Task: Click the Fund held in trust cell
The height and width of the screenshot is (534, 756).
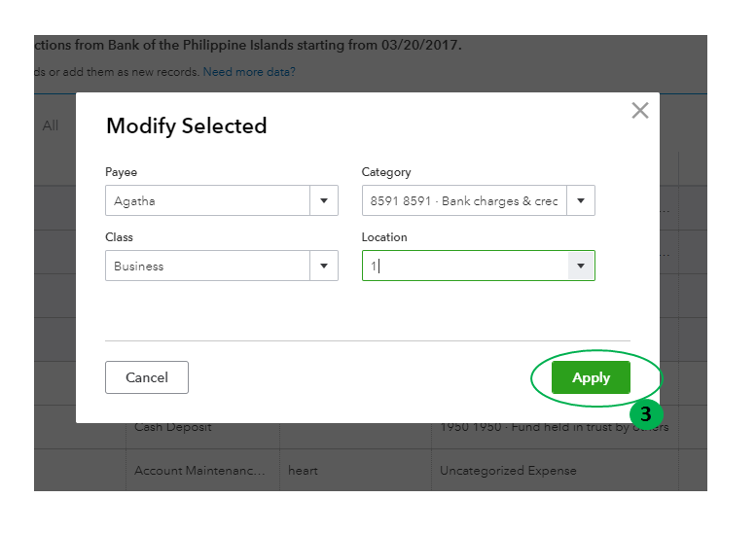Action: pos(555,427)
